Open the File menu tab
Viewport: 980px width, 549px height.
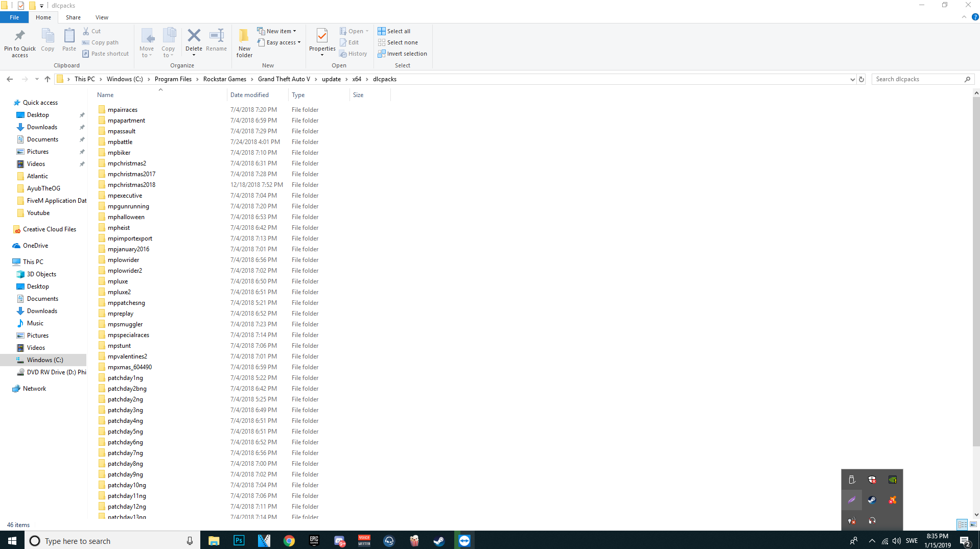coord(14,17)
